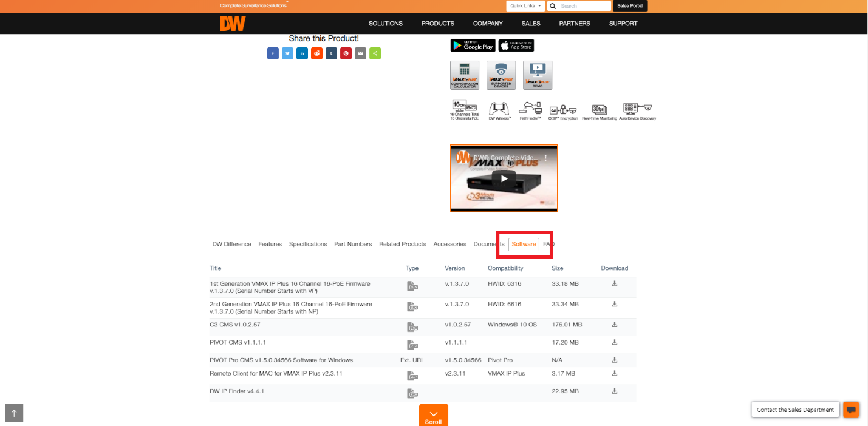
Task: Click file type icon for DW IP Finder row
Action: 412,394
